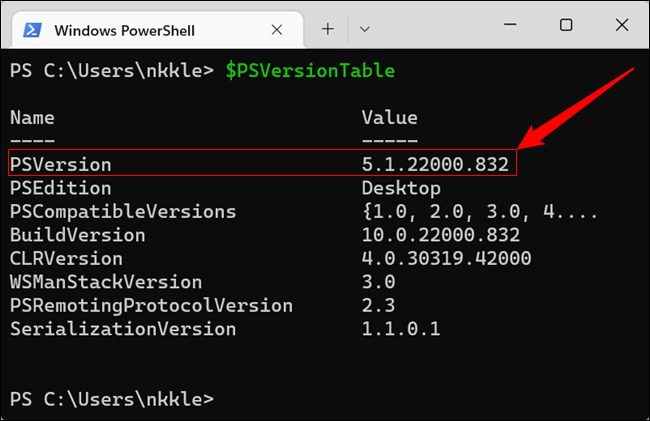This screenshot has width=650, height=421.
Task: Click the PSCompatibleVersions row name
Action: (x=123, y=212)
